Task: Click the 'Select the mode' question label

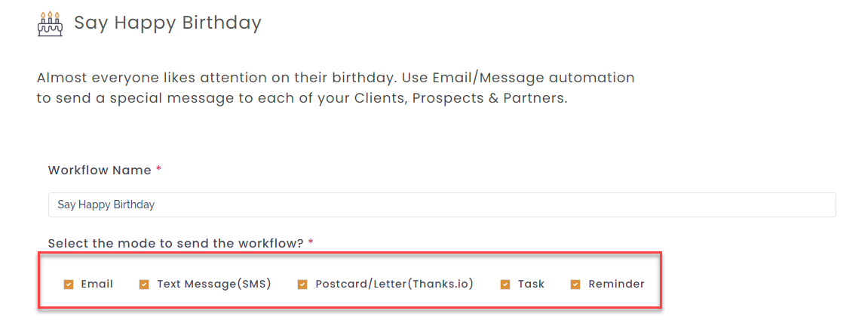Action: [x=176, y=243]
